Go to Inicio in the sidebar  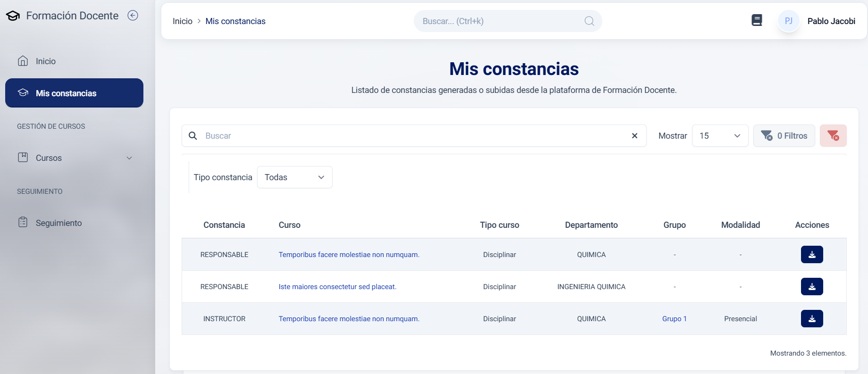click(46, 61)
